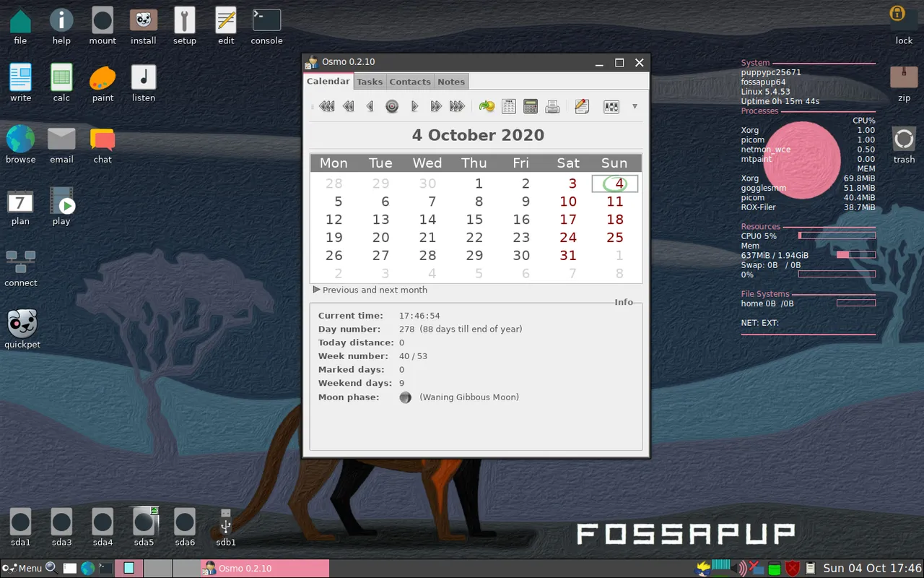Open the chat desktop icon
924x578 pixels.
click(x=103, y=144)
